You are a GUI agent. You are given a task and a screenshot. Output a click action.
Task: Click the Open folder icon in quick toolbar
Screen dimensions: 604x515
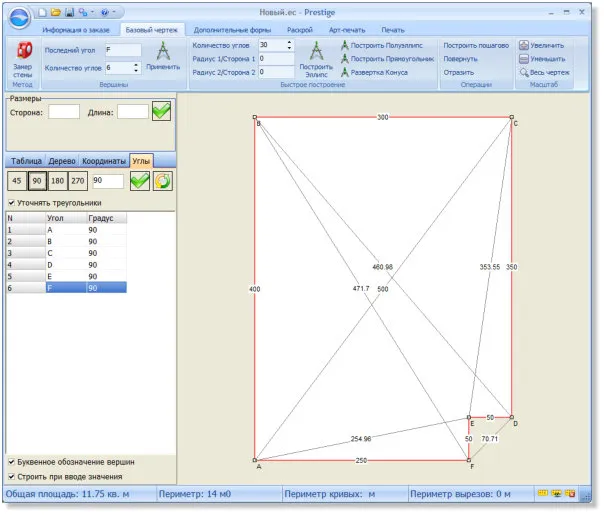click(x=56, y=13)
